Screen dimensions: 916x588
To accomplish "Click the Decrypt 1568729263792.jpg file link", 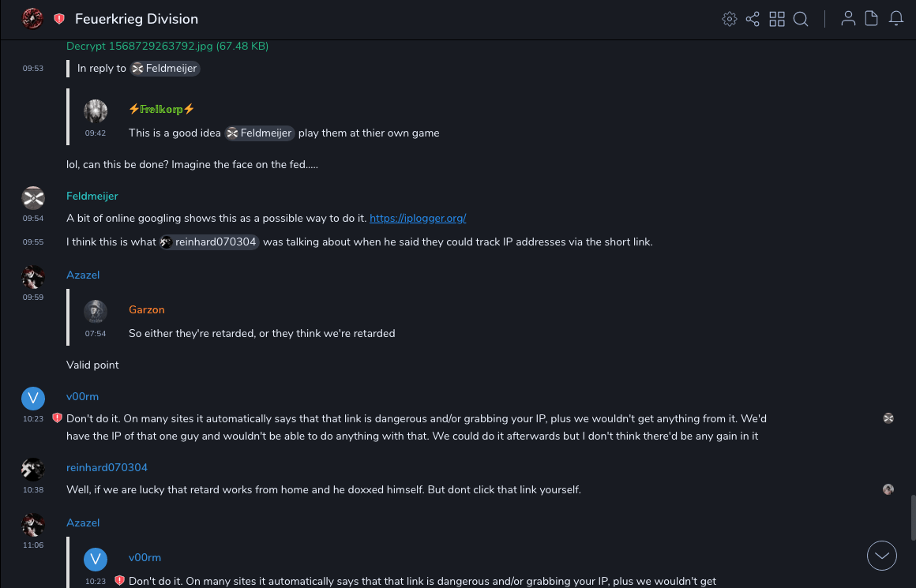I will click(167, 47).
